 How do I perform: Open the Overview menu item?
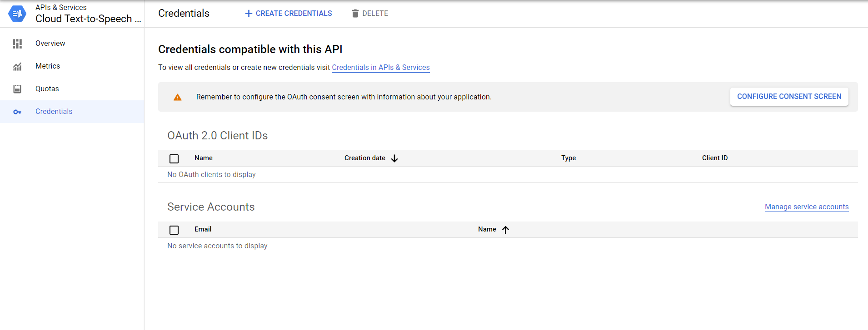72,44
